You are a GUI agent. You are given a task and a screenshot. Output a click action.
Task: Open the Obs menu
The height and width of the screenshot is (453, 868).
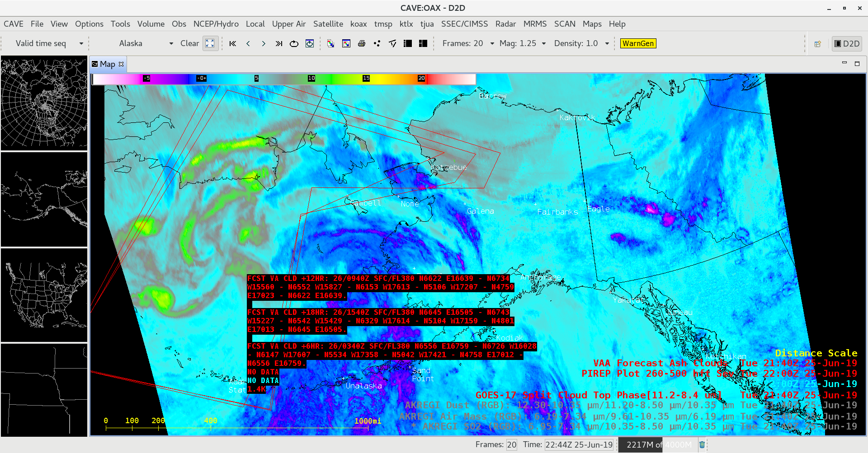tap(179, 24)
